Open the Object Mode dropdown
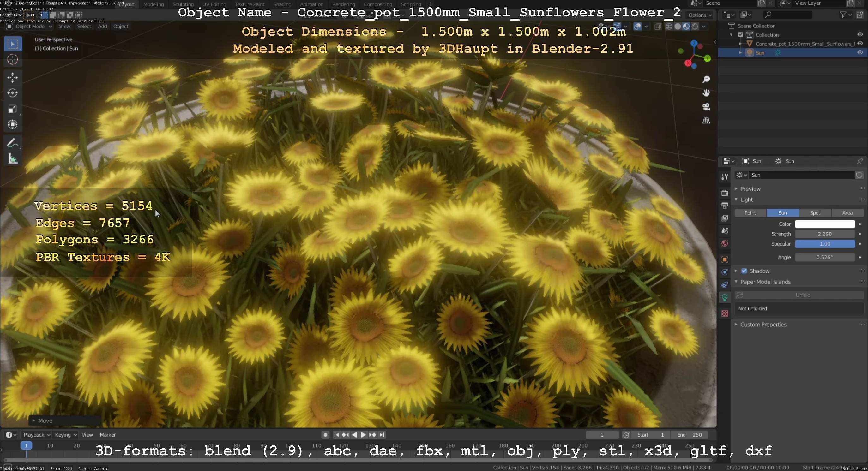The height and width of the screenshot is (471, 868). (x=29, y=26)
